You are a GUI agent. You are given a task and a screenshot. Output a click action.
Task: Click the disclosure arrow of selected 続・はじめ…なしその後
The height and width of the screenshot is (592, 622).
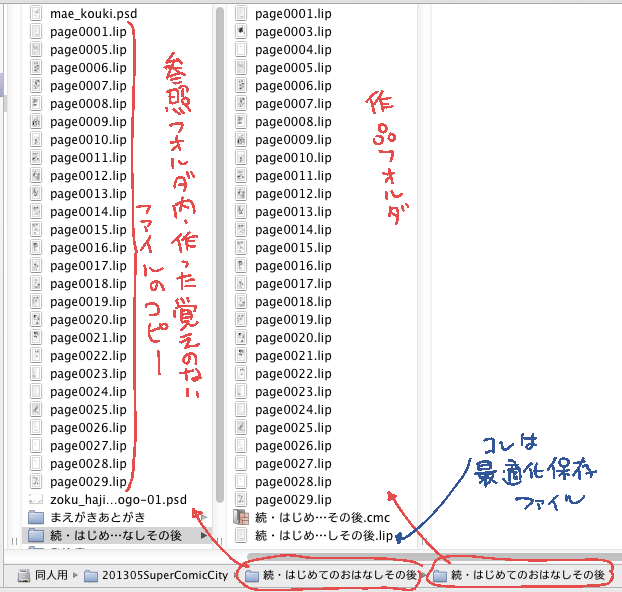(x=204, y=535)
